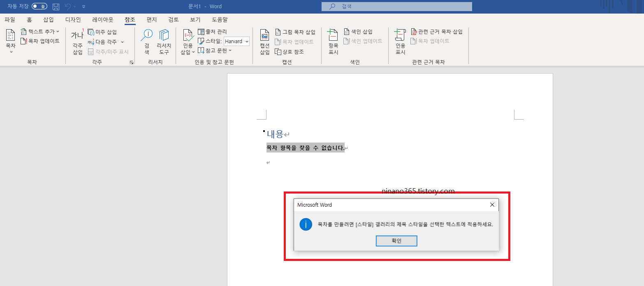Click 목차 업데이트 in 목차 group
644x286 pixels.
click(40, 41)
